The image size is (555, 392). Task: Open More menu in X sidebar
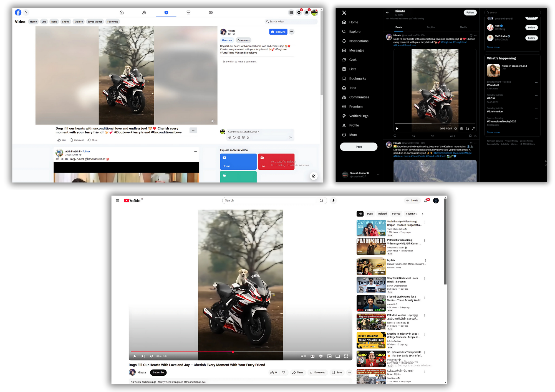pyautogui.click(x=353, y=135)
